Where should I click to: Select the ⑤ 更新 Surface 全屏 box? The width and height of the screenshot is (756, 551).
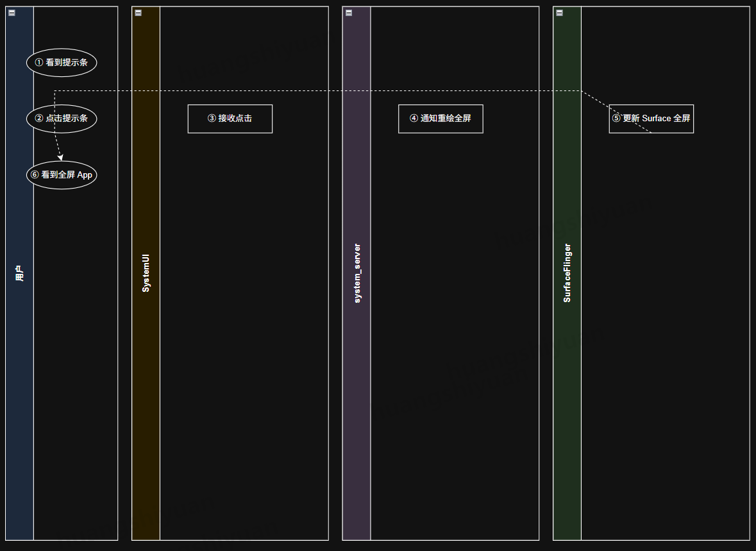(x=651, y=119)
